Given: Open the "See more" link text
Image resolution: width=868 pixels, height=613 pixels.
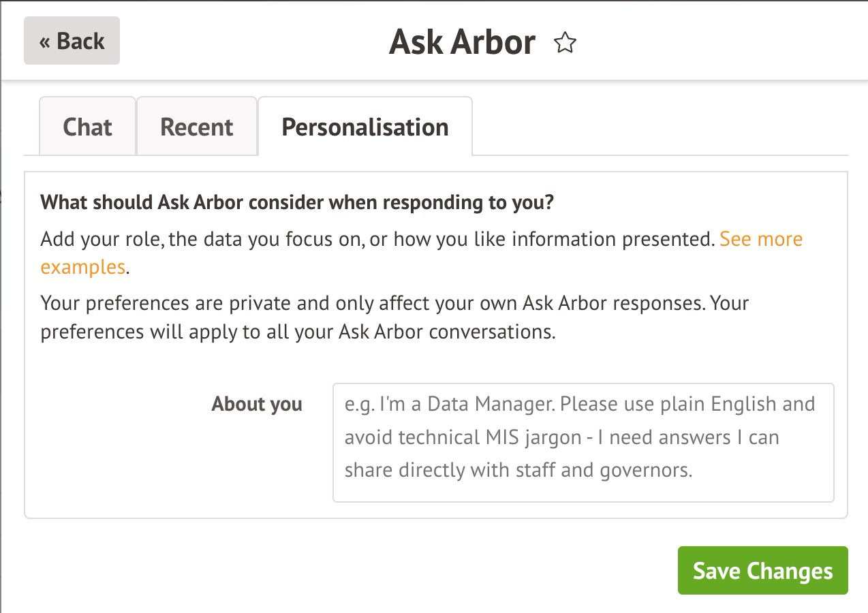Looking at the screenshot, I should click(761, 239).
